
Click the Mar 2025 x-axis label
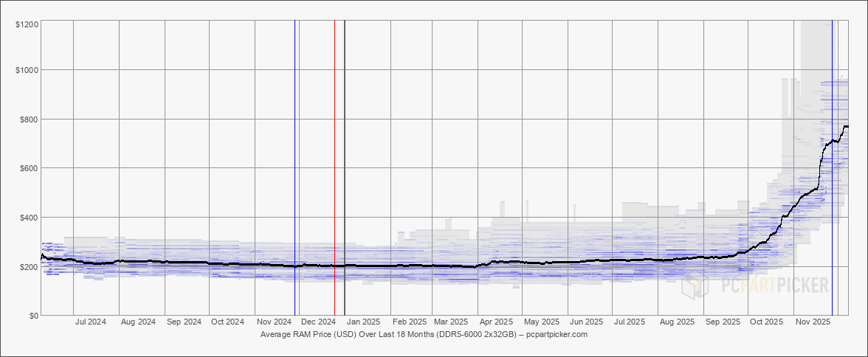[x=451, y=322]
